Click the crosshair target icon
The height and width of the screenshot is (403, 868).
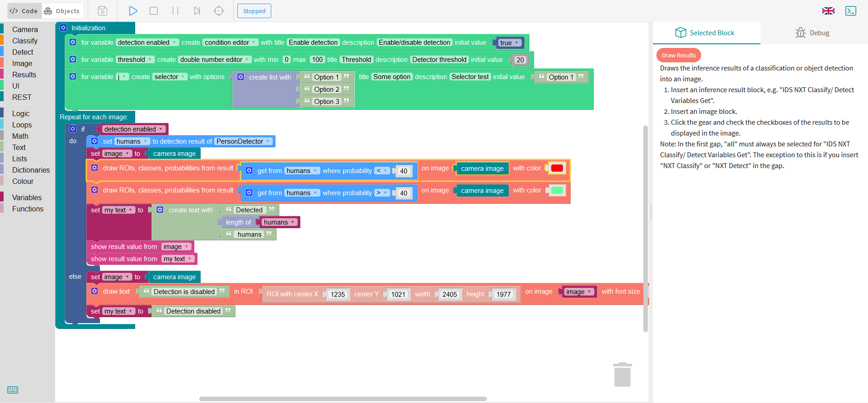coord(219,11)
